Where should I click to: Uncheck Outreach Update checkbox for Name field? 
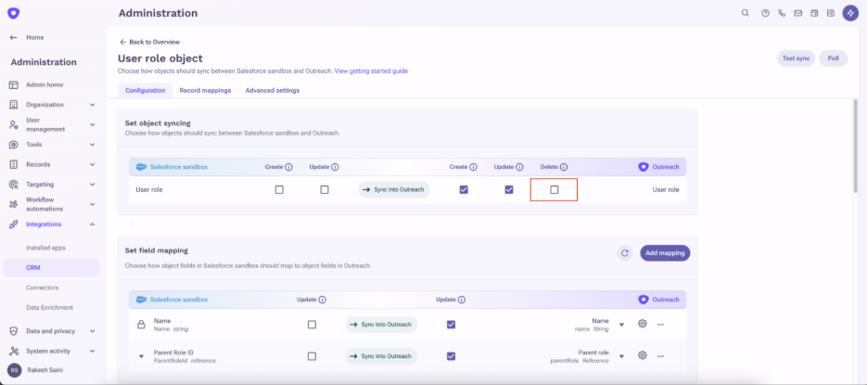coord(452,325)
